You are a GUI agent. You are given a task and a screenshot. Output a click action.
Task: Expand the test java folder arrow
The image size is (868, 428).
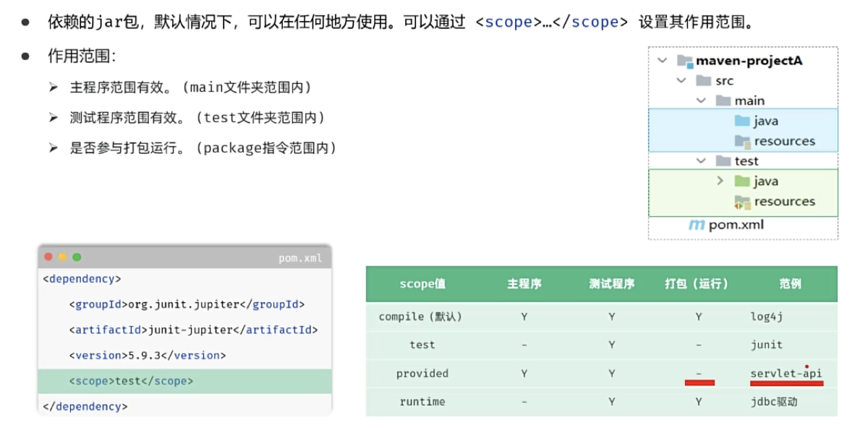tap(720, 181)
